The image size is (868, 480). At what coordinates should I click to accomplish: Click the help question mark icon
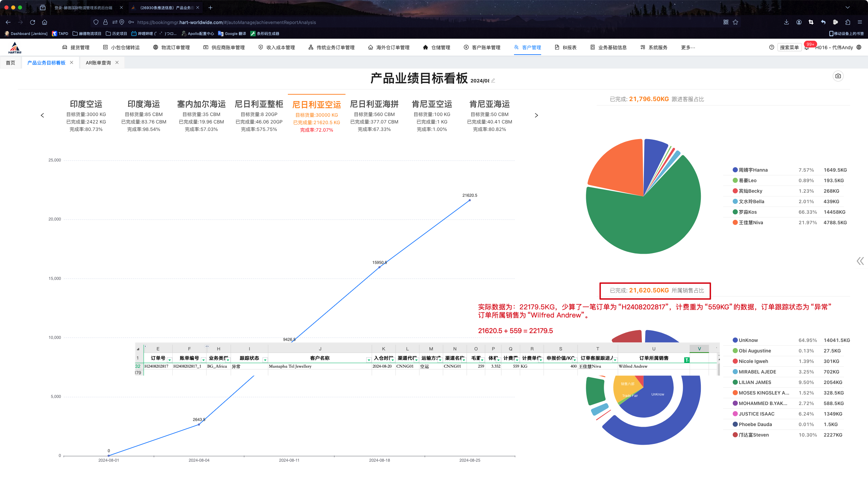pyautogui.click(x=772, y=47)
